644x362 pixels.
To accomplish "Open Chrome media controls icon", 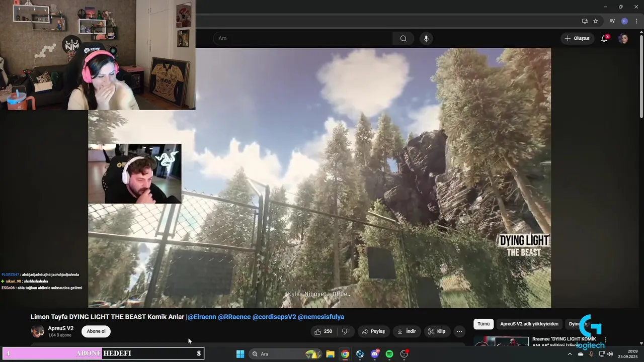I will [x=612, y=21].
